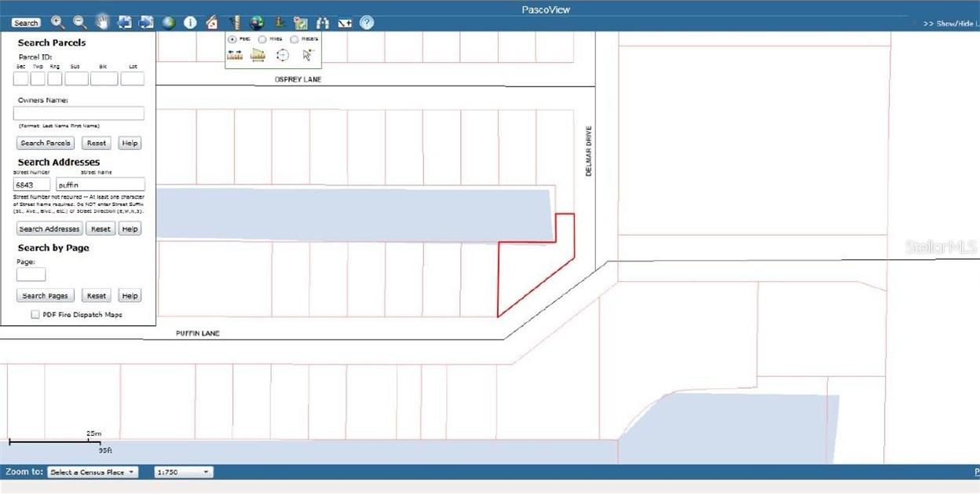Zoom to full extent globe icon
Image resolution: width=980 pixels, height=494 pixels.
(x=168, y=22)
